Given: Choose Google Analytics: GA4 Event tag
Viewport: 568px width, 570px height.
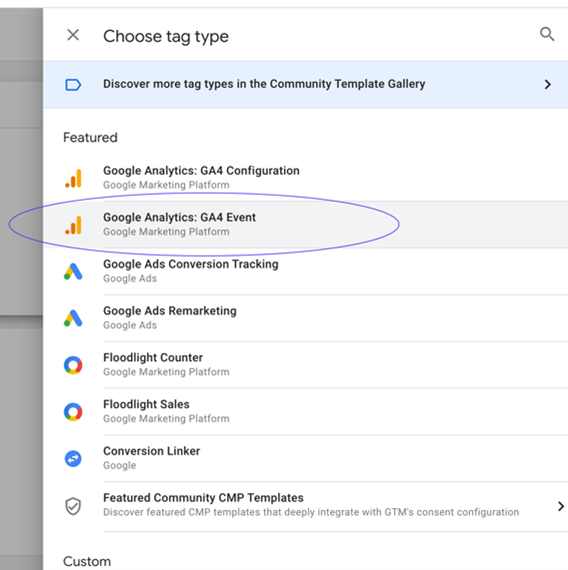Looking at the screenshot, I should pyautogui.click(x=305, y=225).
